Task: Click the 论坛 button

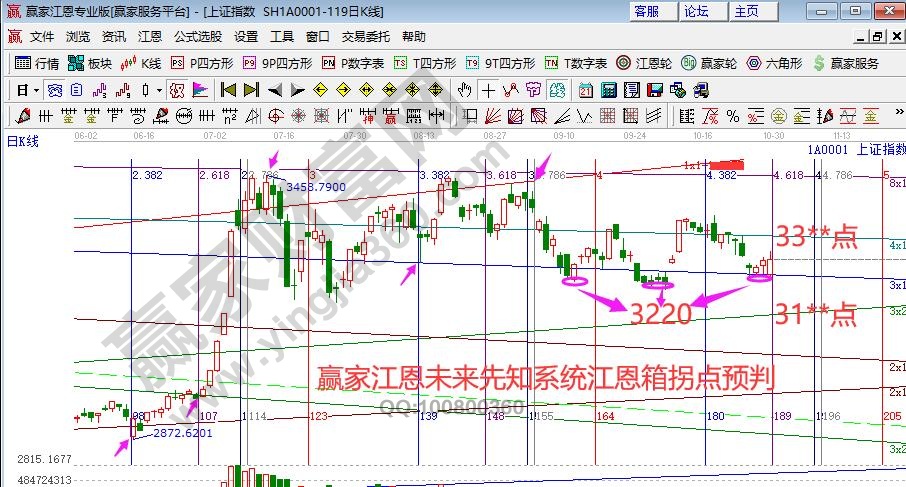Action: (x=695, y=11)
